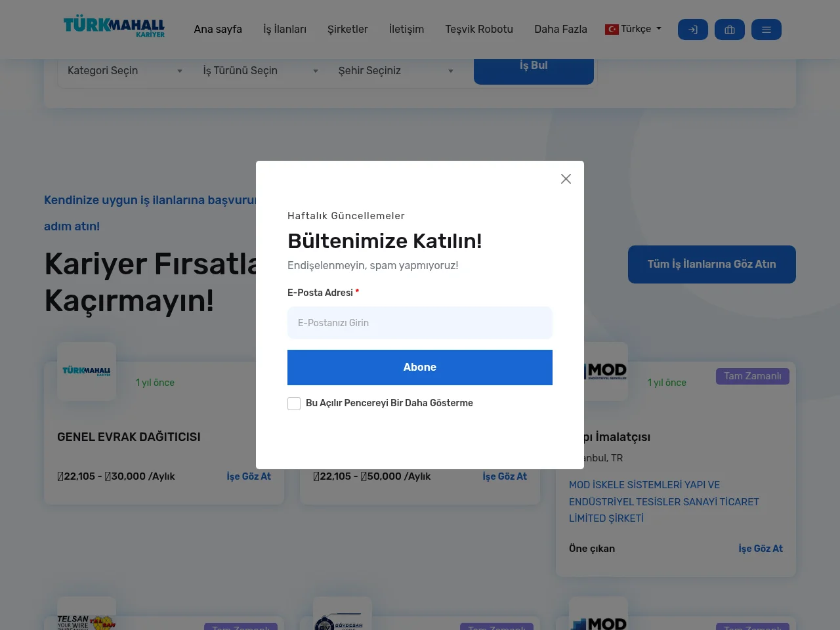Open the login arrow icon button

[692, 30]
